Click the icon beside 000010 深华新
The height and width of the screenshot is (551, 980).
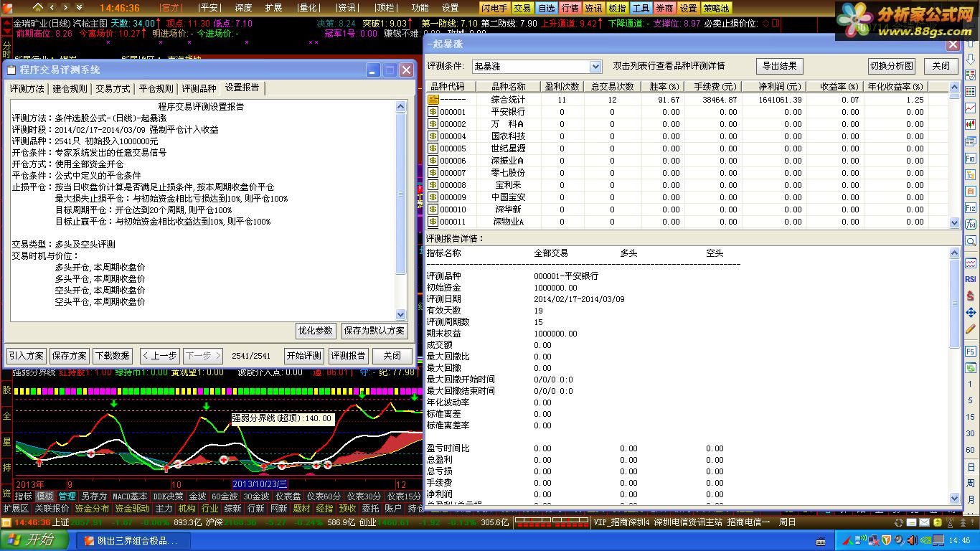click(x=433, y=209)
